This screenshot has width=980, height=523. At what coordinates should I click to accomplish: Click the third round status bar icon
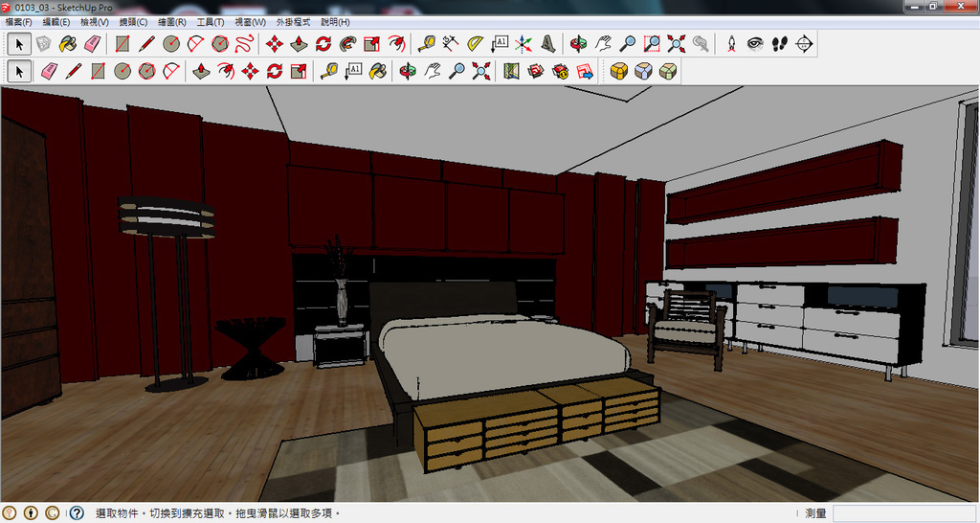point(52,513)
